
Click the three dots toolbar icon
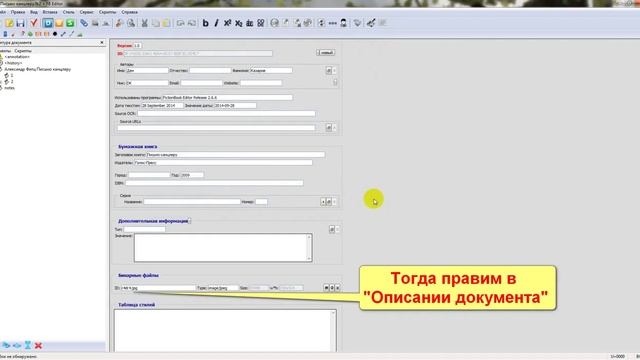pyautogui.click(x=333, y=23)
